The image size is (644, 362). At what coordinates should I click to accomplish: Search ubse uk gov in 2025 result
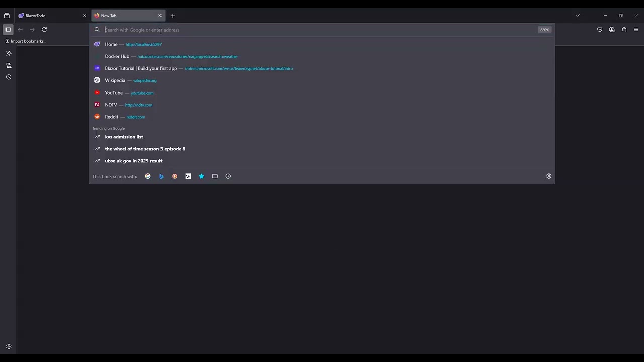click(322, 161)
